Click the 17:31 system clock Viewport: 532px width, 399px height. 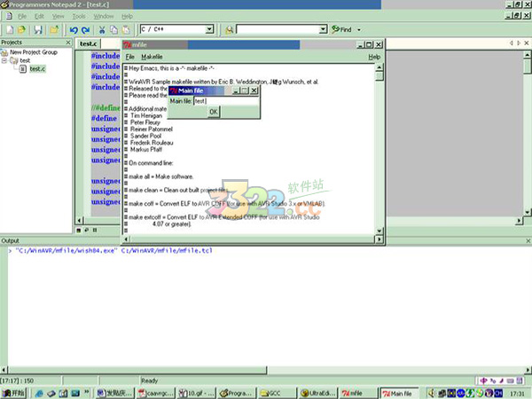(518, 394)
